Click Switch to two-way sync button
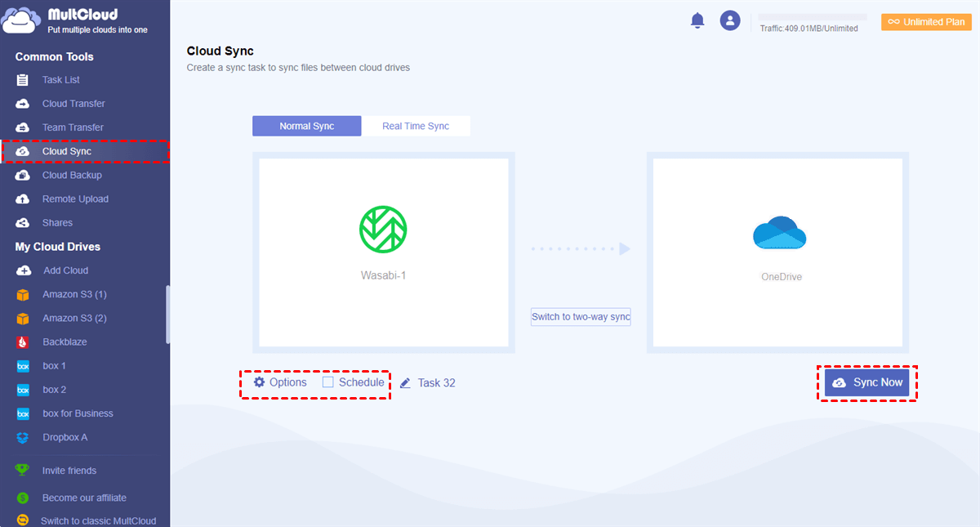Viewport: 980px width, 527px height. [x=581, y=317]
